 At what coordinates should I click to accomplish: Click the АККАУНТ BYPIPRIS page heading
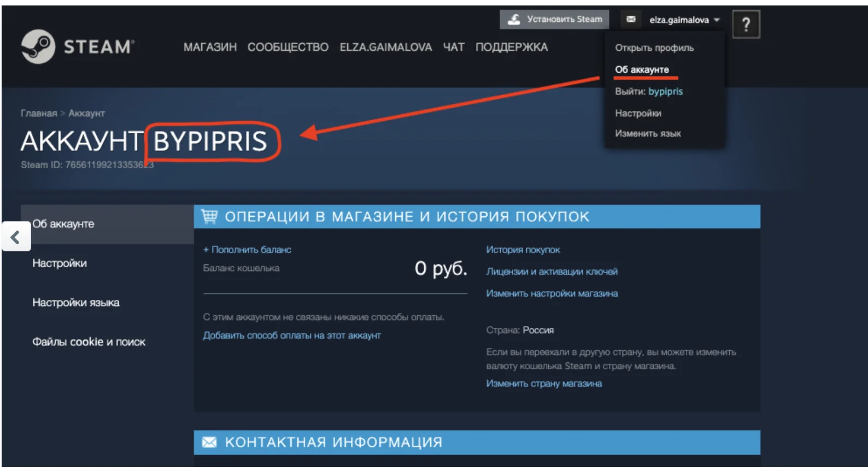[144, 141]
